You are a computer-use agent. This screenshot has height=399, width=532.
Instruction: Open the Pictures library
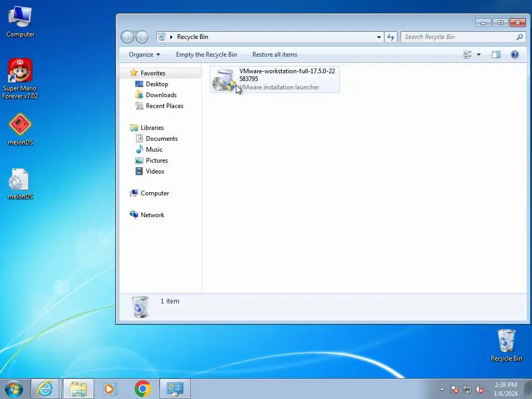point(156,161)
